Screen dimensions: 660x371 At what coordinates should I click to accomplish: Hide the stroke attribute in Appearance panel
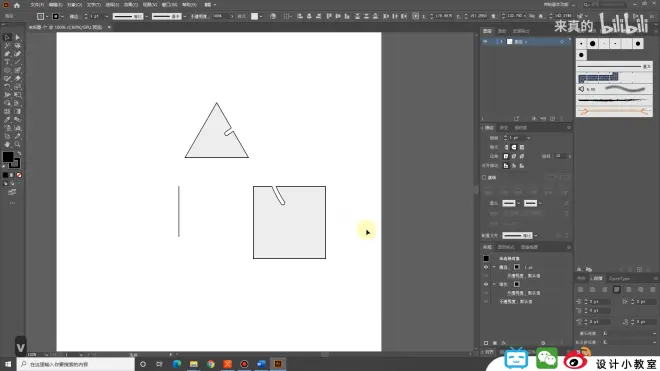click(486, 267)
